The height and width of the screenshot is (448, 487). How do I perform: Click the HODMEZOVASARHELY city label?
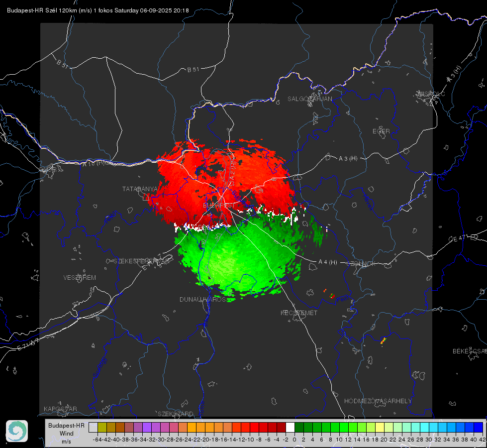pyautogui.click(x=378, y=401)
